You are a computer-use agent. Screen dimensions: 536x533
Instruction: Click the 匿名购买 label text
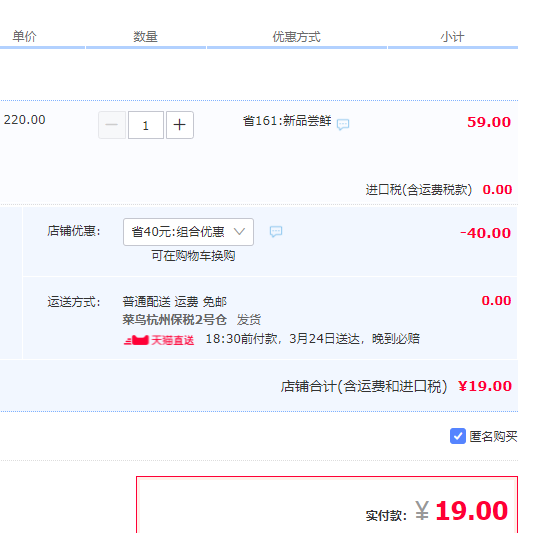click(493, 436)
